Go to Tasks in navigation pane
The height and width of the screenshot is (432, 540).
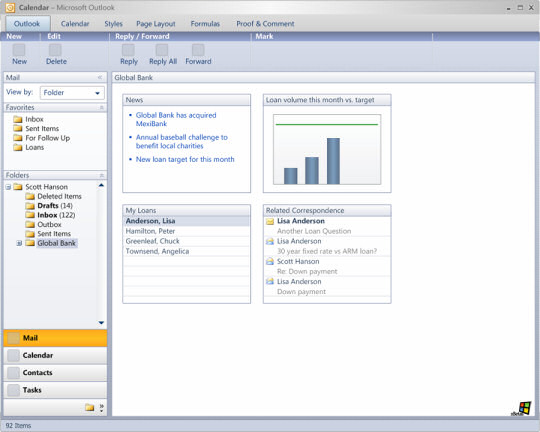tap(55, 390)
